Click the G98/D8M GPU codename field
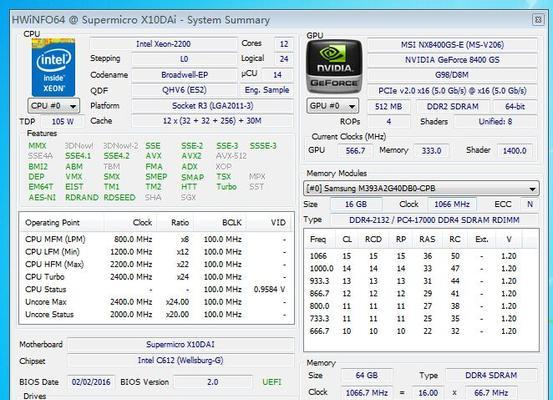The image size is (553, 400). pyautogui.click(x=452, y=75)
